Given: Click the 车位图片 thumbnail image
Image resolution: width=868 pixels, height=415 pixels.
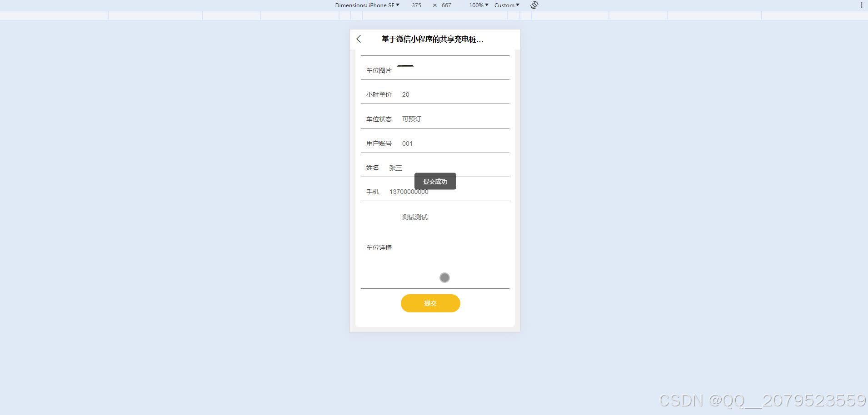Looking at the screenshot, I should pyautogui.click(x=405, y=66).
